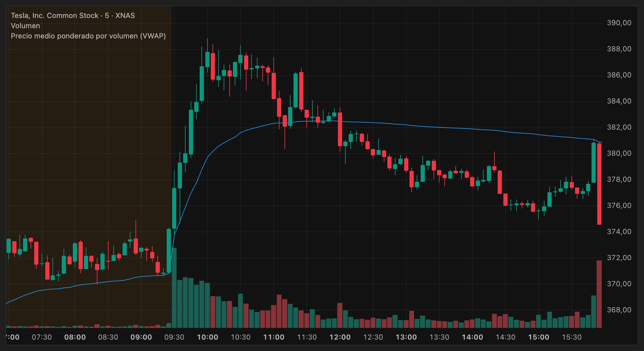Click the 386,00 price axis label
The image size is (644, 351).
coord(619,75)
